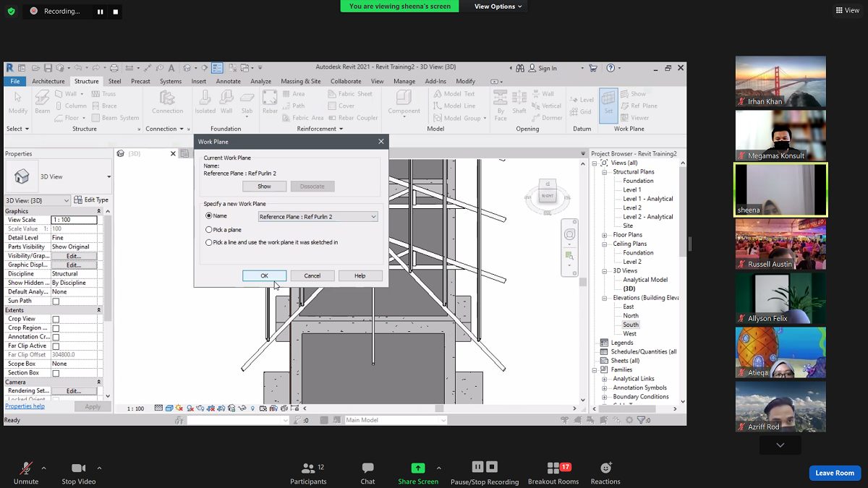
Task: Enable the Far Clip Active checkbox
Action: tap(56, 346)
